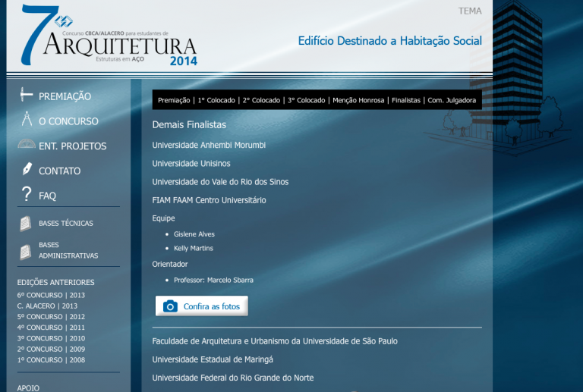Select Premiação in the black tab bar
Viewport: 583px width, 392px height.
click(174, 100)
